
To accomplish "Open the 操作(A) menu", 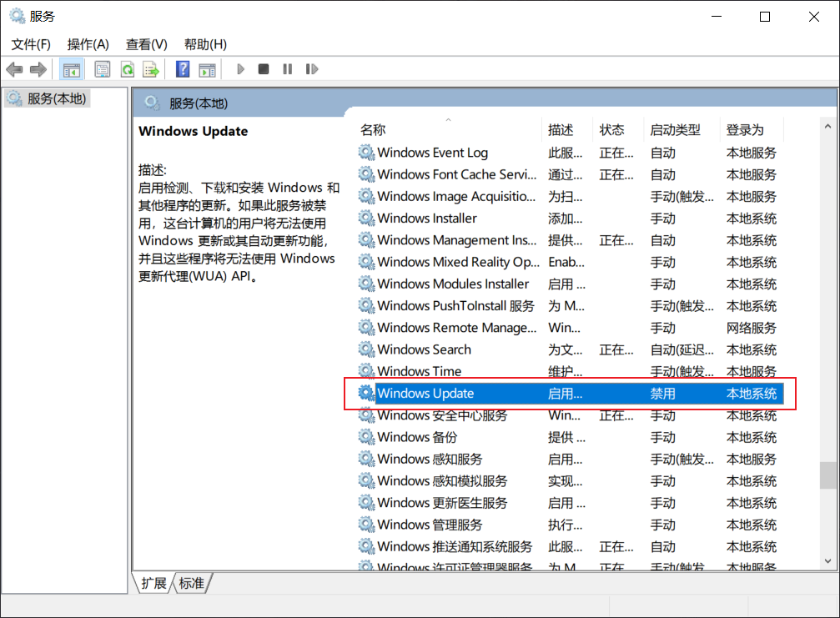I will [x=88, y=44].
